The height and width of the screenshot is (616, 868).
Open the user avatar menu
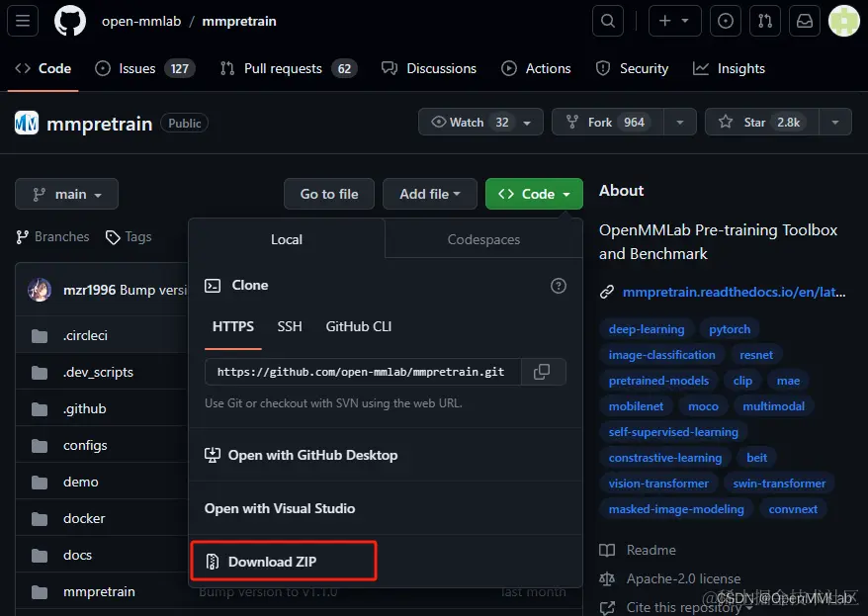click(843, 21)
